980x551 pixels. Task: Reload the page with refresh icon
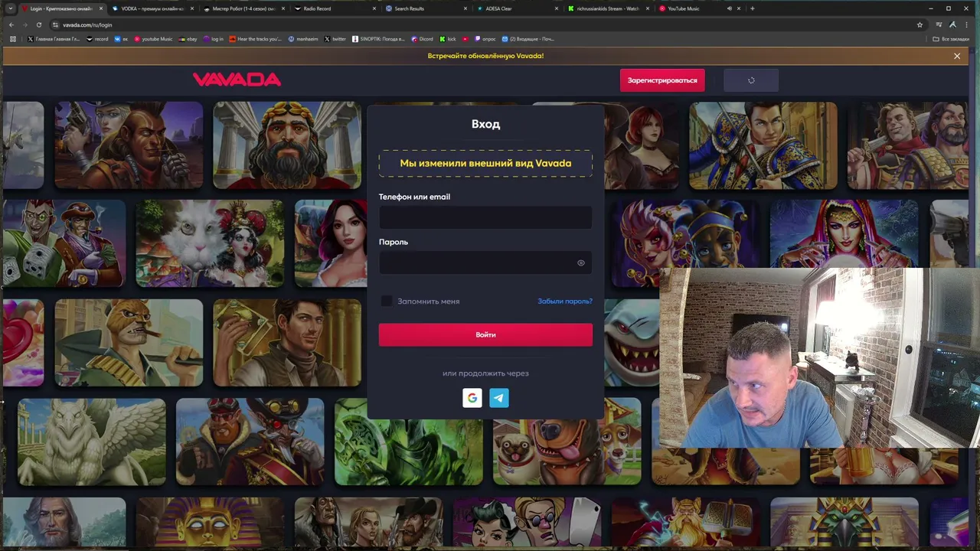tap(38, 24)
